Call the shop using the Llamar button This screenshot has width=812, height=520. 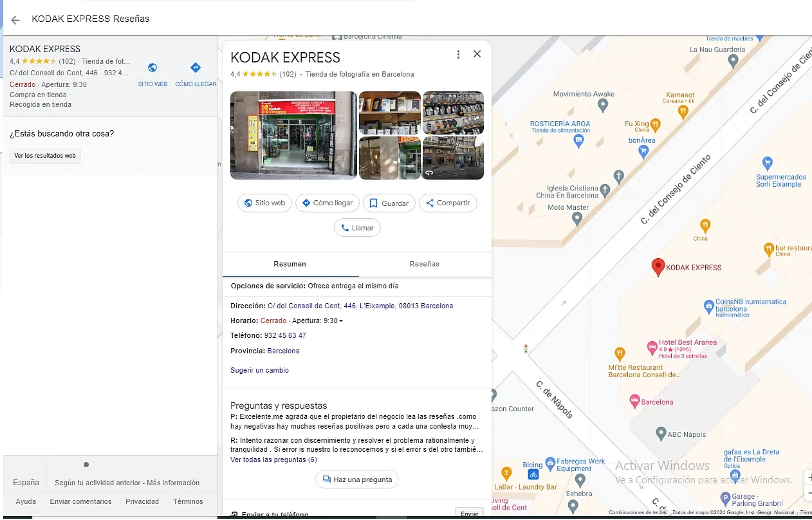click(357, 228)
